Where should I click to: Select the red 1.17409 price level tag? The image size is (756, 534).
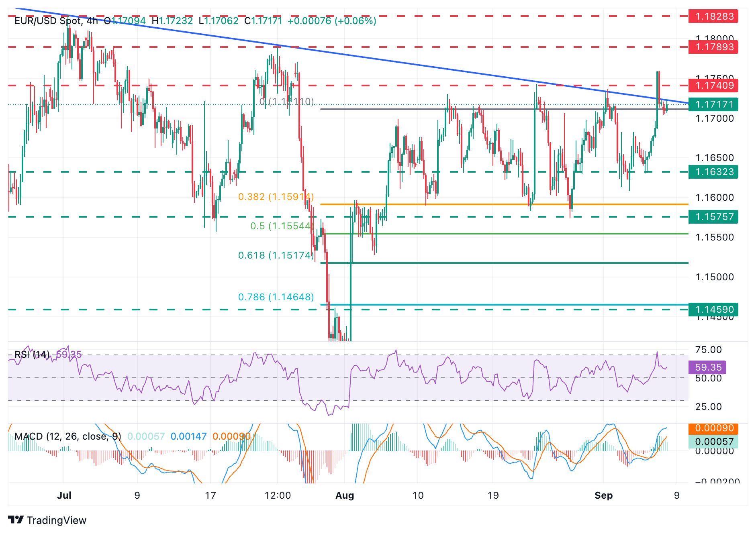pos(713,86)
